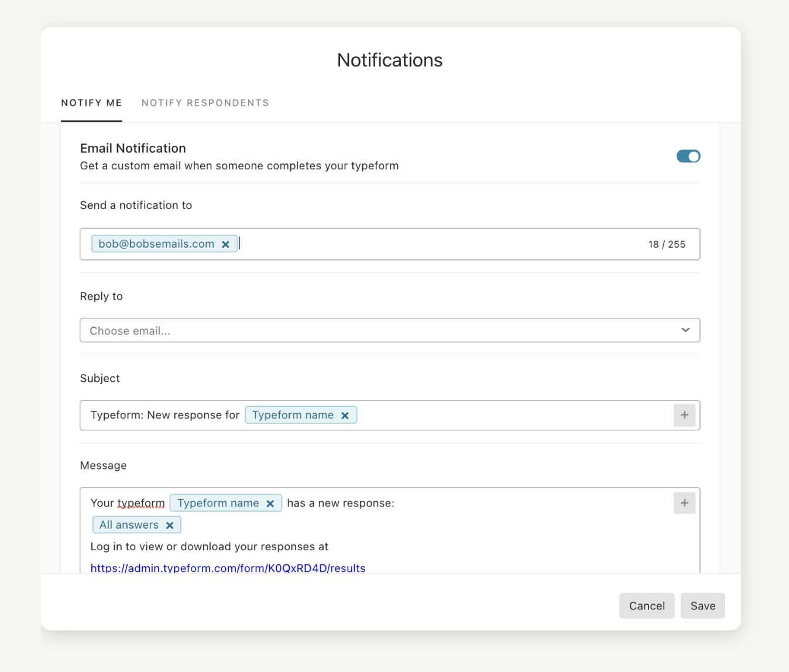Select the Notify Me tab
The height and width of the screenshot is (672, 789).
tap(91, 103)
